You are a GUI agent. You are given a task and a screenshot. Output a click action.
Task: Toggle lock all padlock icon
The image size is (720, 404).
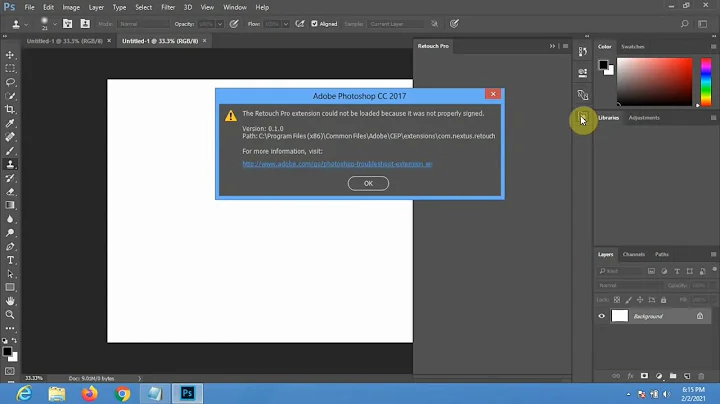tap(664, 300)
